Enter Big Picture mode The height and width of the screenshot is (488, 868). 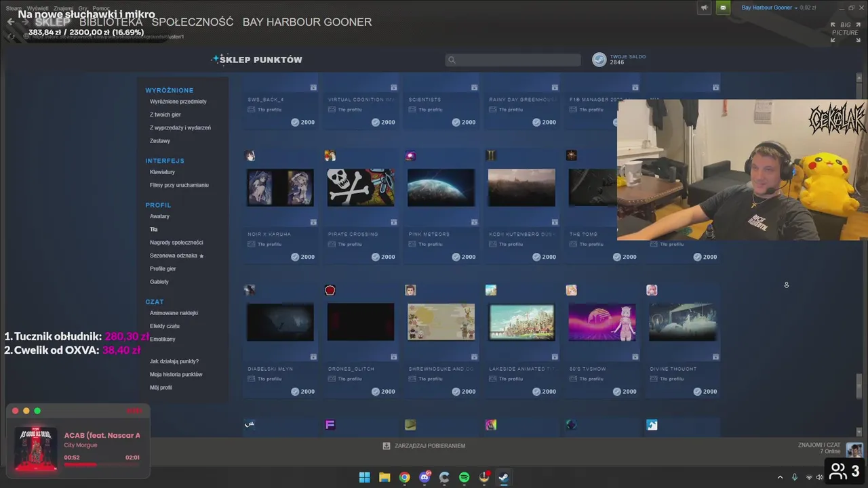tap(844, 32)
